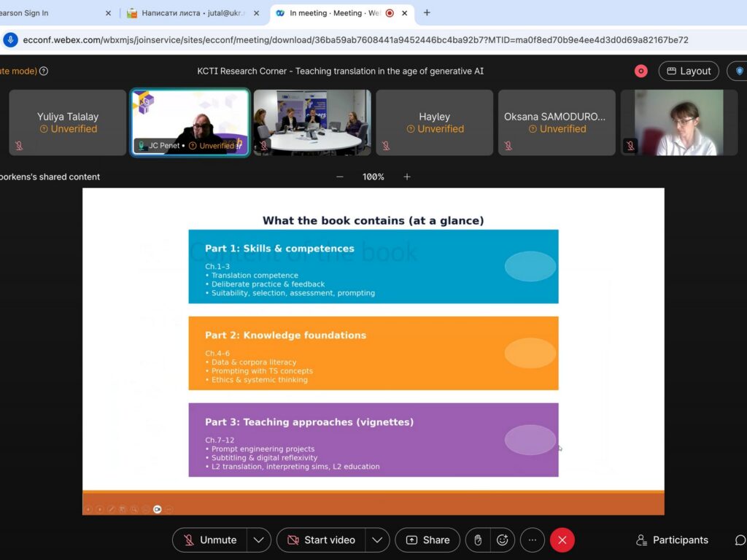Open the more options ellipsis menu
This screenshot has width=747, height=560.
(532, 540)
